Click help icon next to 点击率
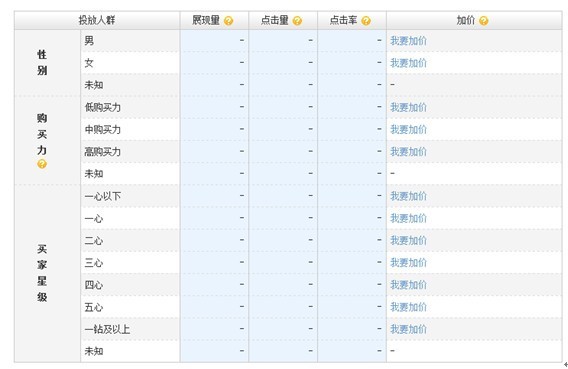The height and width of the screenshot is (369, 568). (x=366, y=21)
